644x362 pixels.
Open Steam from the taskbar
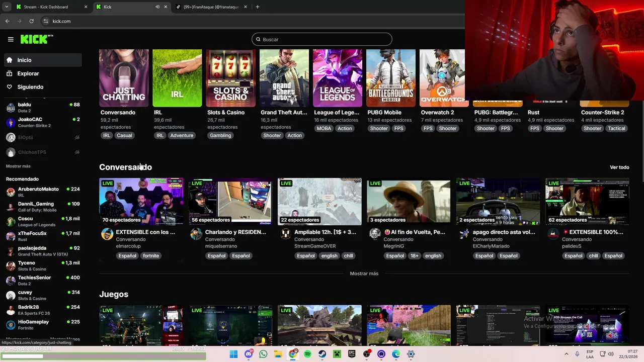(322, 354)
